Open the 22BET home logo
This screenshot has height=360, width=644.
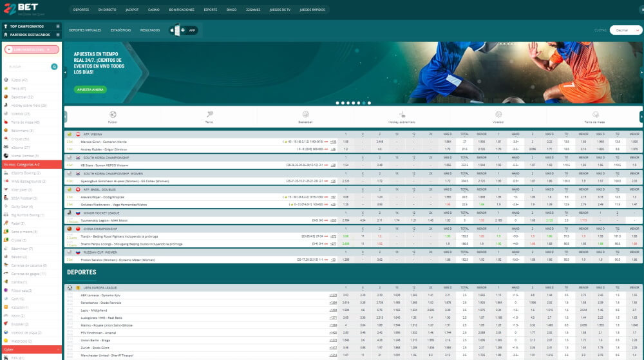tap(21, 8)
